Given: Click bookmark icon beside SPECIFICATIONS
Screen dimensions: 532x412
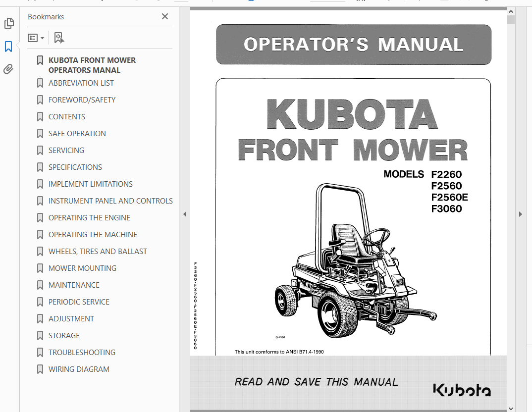Looking at the screenshot, I should (x=40, y=167).
